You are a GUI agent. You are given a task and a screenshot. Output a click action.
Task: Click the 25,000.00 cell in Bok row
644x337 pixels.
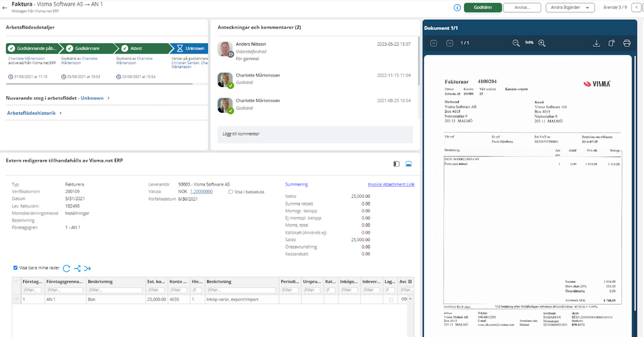click(157, 299)
